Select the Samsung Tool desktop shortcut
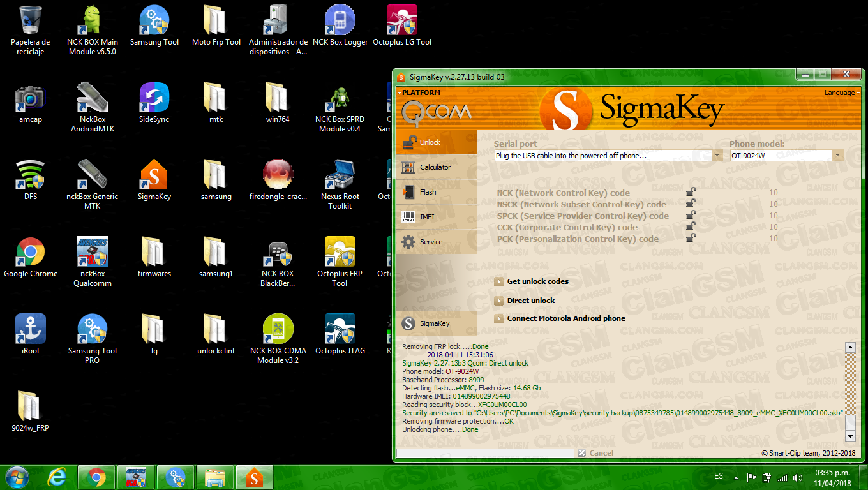The width and height of the screenshot is (868, 490). [154, 27]
